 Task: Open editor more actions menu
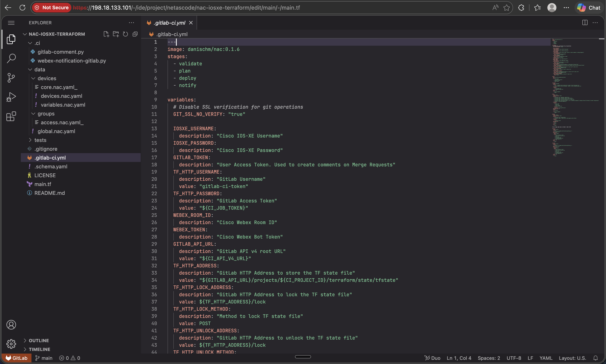coord(595,23)
